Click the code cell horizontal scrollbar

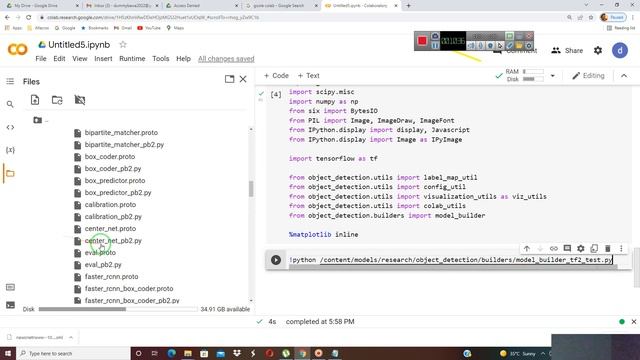453,267
